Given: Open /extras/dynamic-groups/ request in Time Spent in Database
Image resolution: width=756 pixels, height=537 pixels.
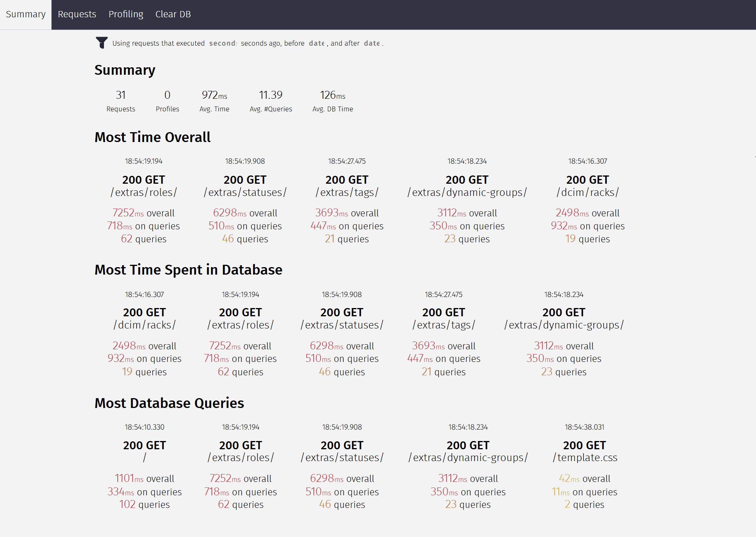Looking at the screenshot, I should pyautogui.click(x=563, y=325).
